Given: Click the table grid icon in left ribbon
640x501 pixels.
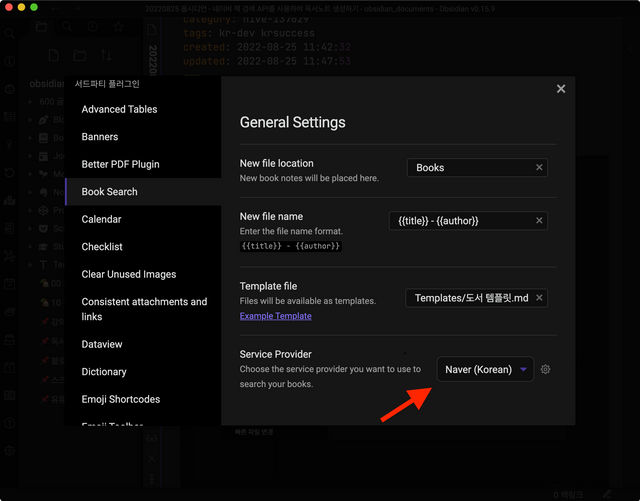Looking at the screenshot, I should tap(9, 117).
